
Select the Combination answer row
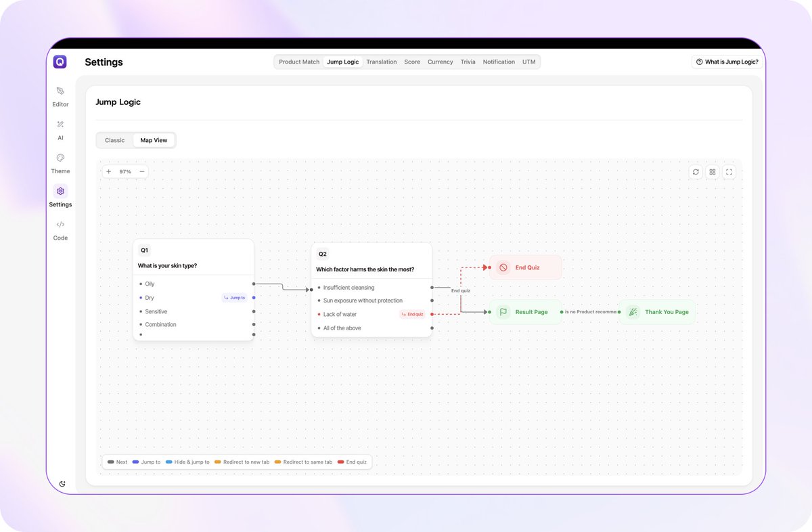[194, 324]
